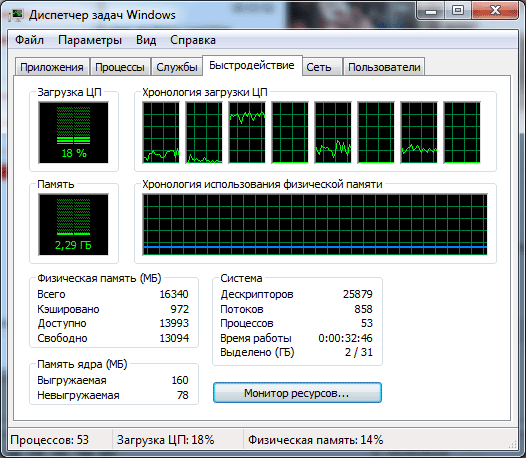
Task: Open the Вид menu
Action: pos(146,40)
